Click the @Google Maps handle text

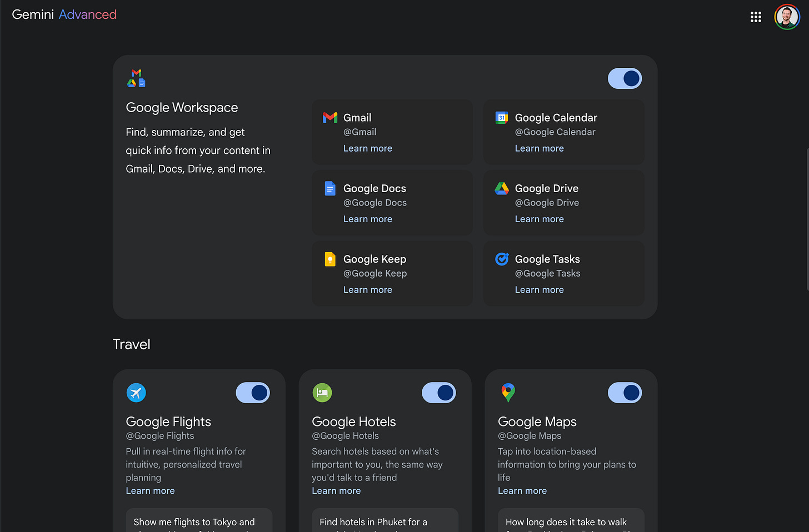pos(530,436)
